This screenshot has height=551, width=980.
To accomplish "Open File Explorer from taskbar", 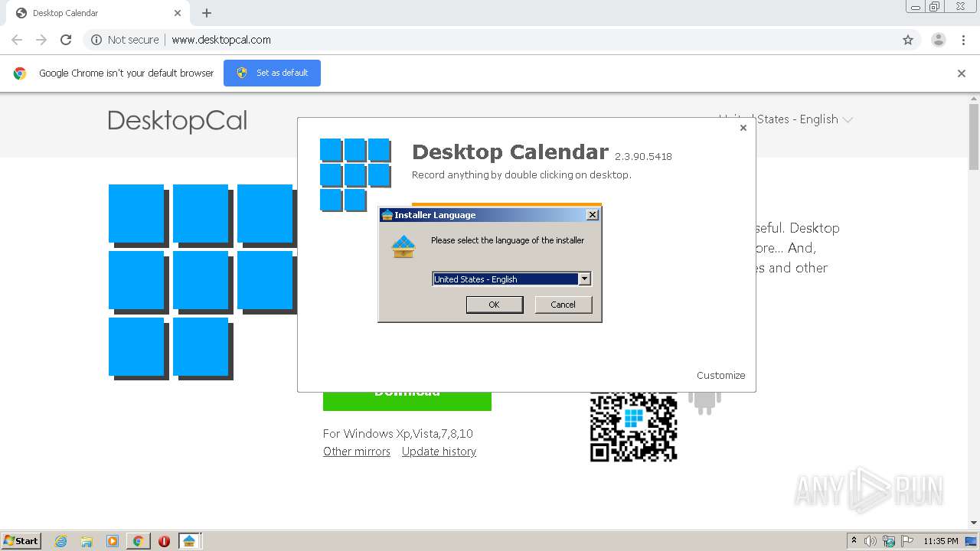I will [x=87, y=541].
